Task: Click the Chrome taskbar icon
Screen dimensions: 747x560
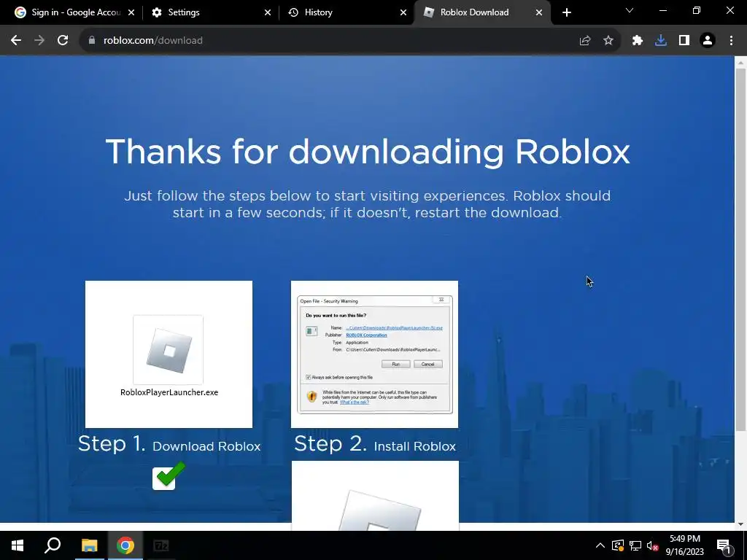Action: pyautogui.click(x=125, y=545)
